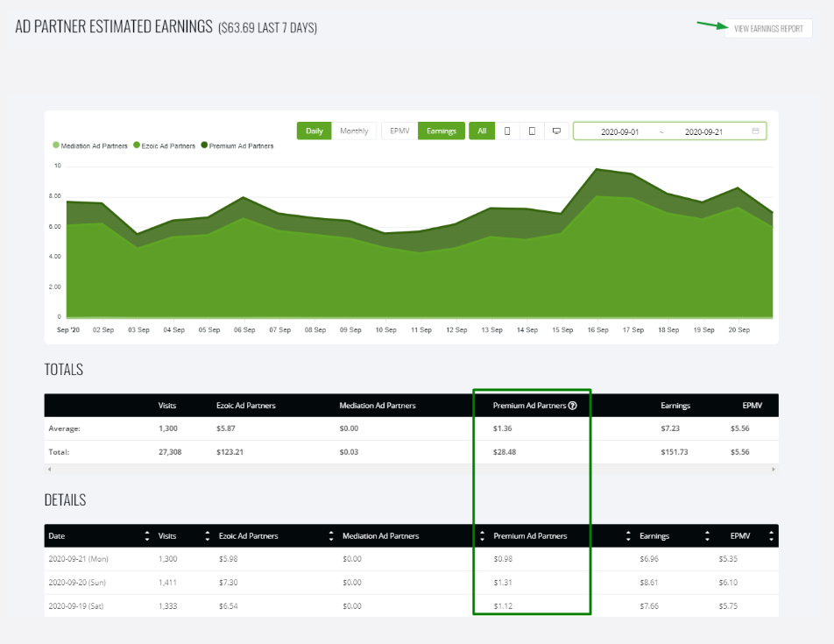
Task: Open the calendar icon in date range
Action: tap(755, 131)
